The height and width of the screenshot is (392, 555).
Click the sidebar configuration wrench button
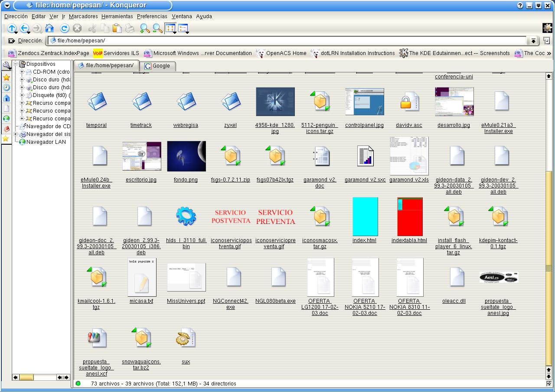(7, 66)
